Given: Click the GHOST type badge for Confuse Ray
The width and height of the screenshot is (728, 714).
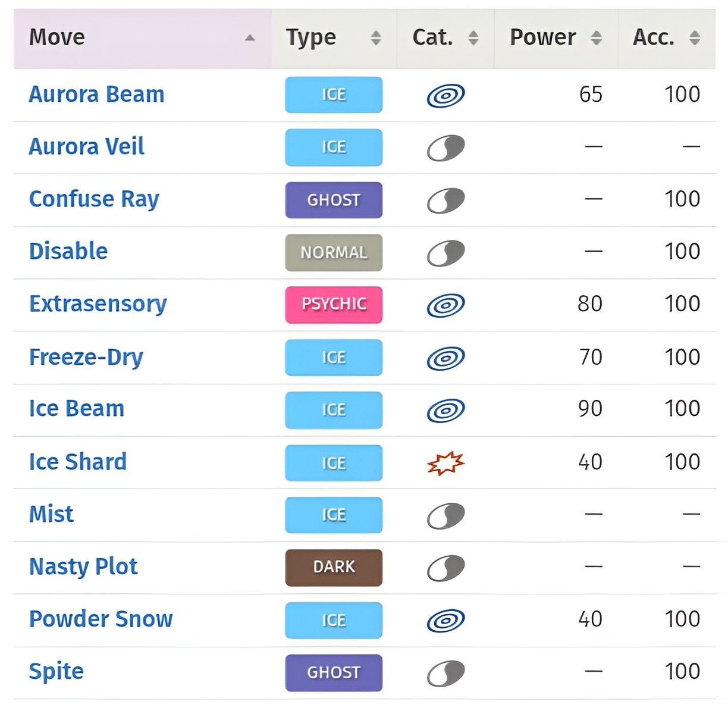Looking at the screenshot, I should [334, 200].
